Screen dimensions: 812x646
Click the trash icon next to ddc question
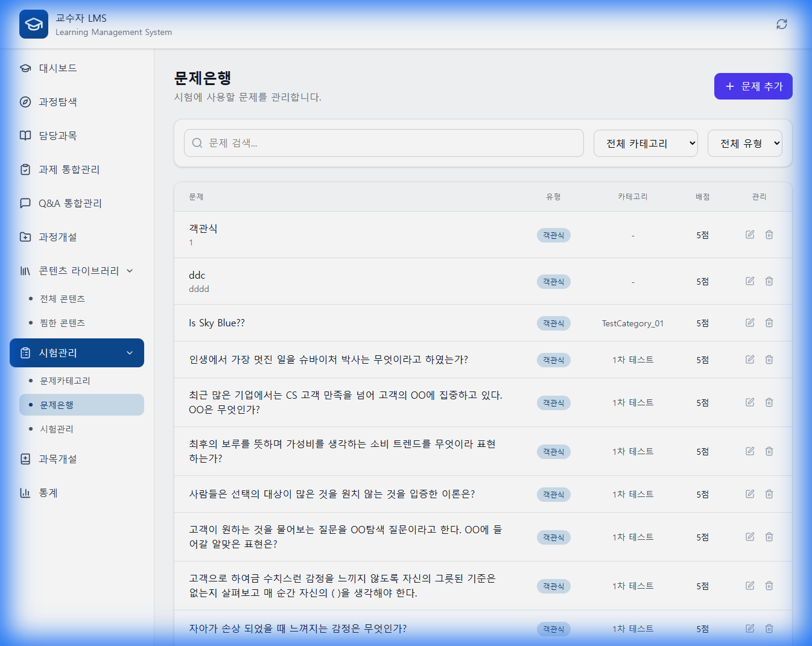(x=769, y=281)
